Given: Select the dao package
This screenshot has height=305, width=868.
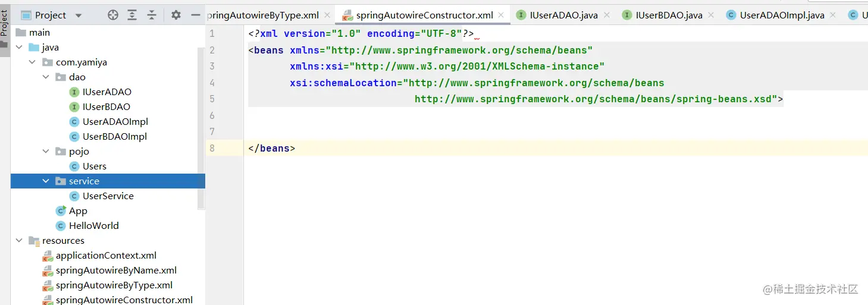Looking at the screenshot, I should [77, 77].
